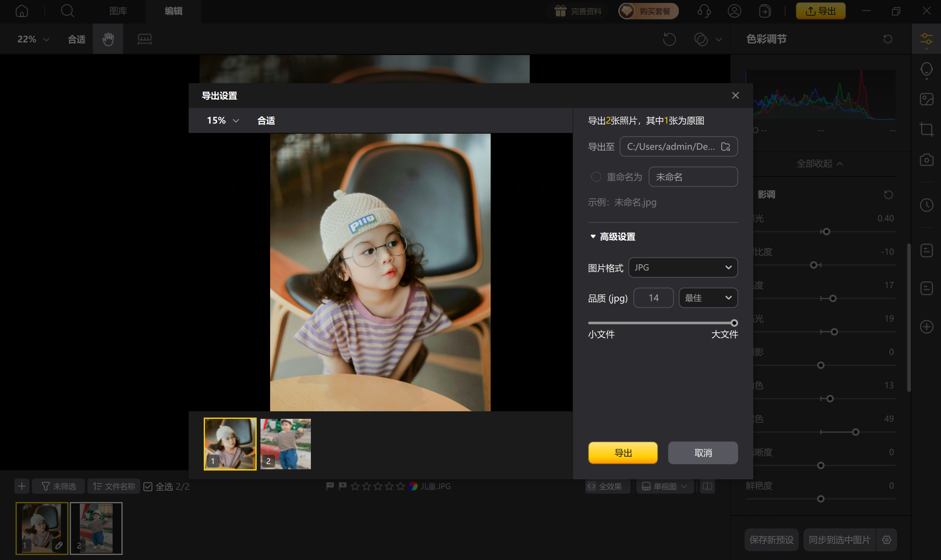The width and height of the screenshot is (941, 560).
Task: Enable the 重命名为 radio option
Action: point(596,177)
